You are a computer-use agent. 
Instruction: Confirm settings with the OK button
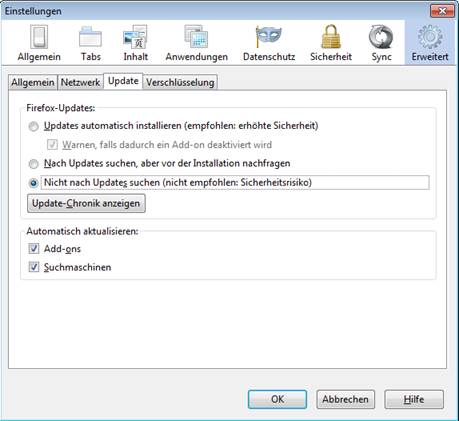click(277, 399)
